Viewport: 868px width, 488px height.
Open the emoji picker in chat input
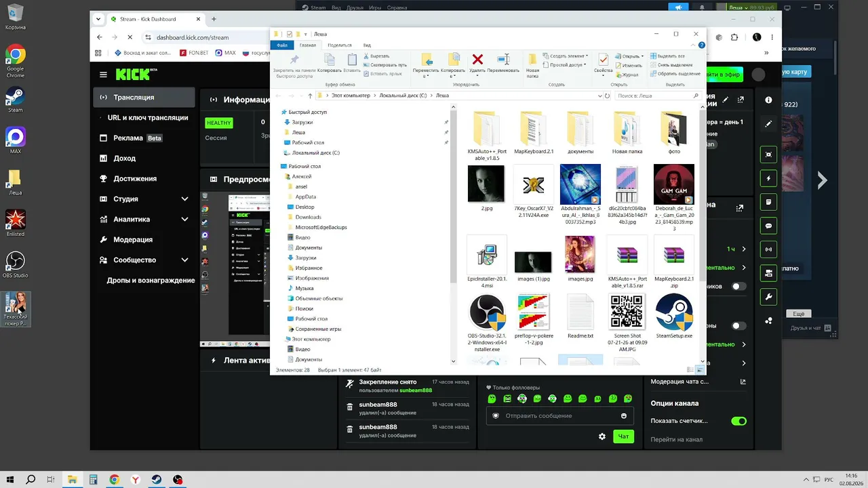coord(624,416)
